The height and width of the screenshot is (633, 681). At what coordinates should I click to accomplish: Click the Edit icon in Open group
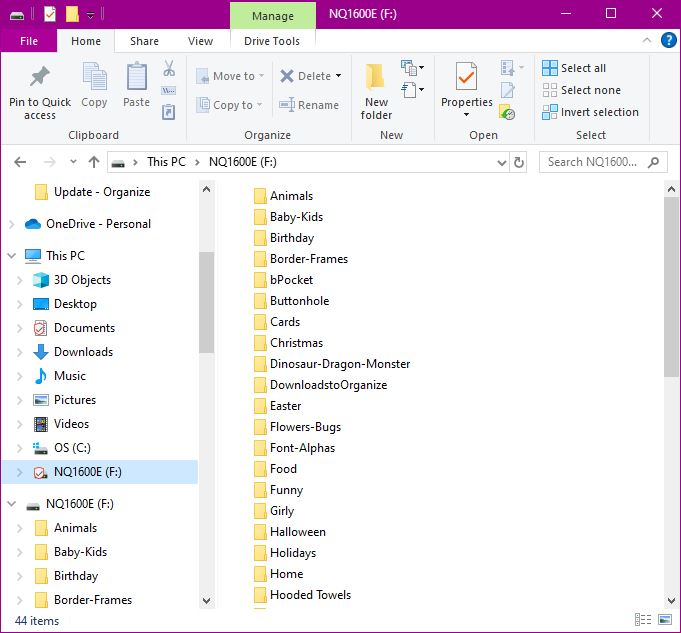[x=508, y=90]
